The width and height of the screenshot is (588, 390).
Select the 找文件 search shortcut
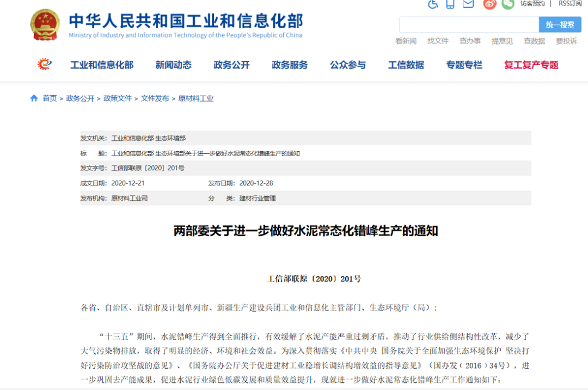click(x=438, y=41)
